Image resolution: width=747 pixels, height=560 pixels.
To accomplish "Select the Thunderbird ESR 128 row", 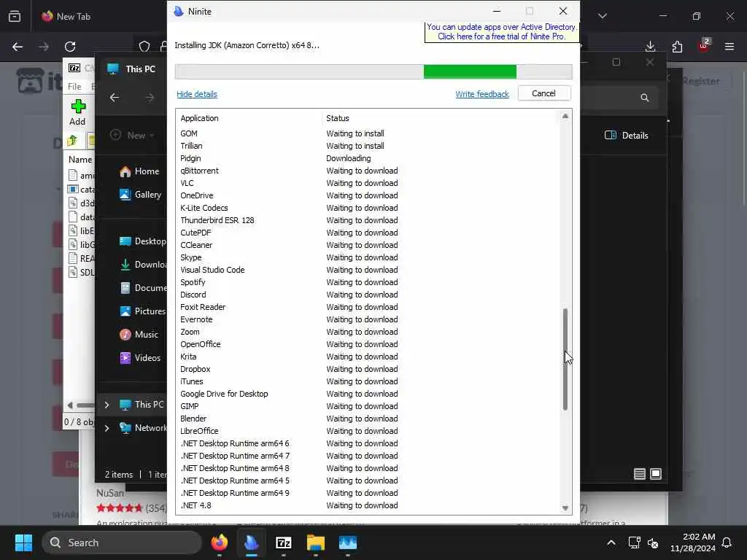I will coord(367,220).
